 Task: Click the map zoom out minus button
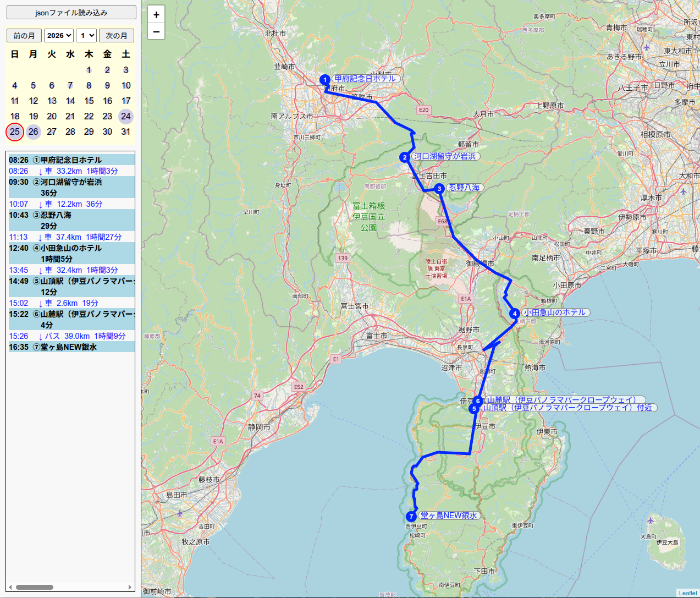[x=156, y=32]
